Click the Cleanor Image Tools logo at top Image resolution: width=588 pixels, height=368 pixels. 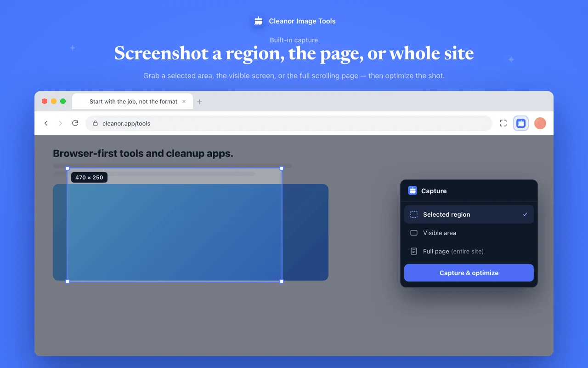pos(258,21)
